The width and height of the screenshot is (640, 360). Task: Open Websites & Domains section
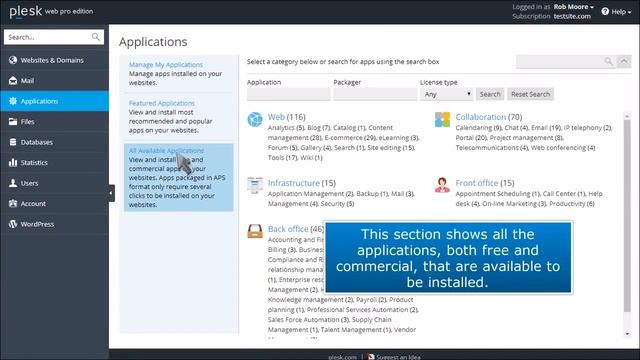[x=54, y=60]
